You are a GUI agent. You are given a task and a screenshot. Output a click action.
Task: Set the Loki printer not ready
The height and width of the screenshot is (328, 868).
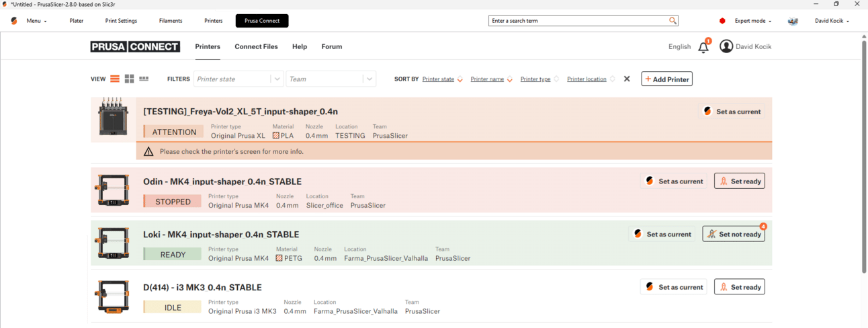point(734,234)
